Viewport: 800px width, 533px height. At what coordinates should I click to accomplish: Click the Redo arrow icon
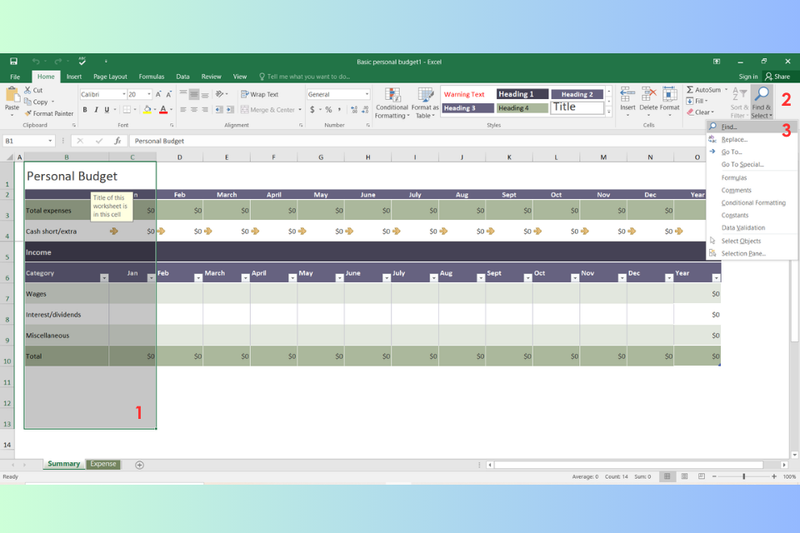(58, 62)
